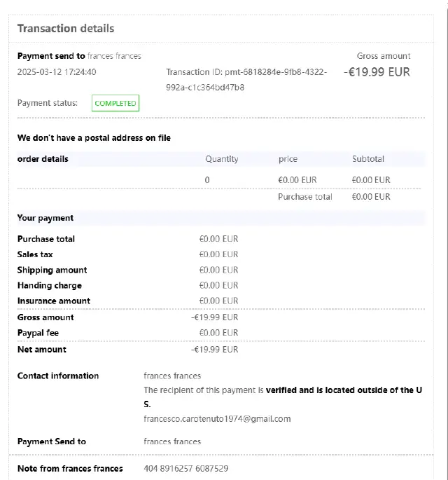Click the Shipping amount row label
This screenshot has height=480, width=448.
pos(52,270)
